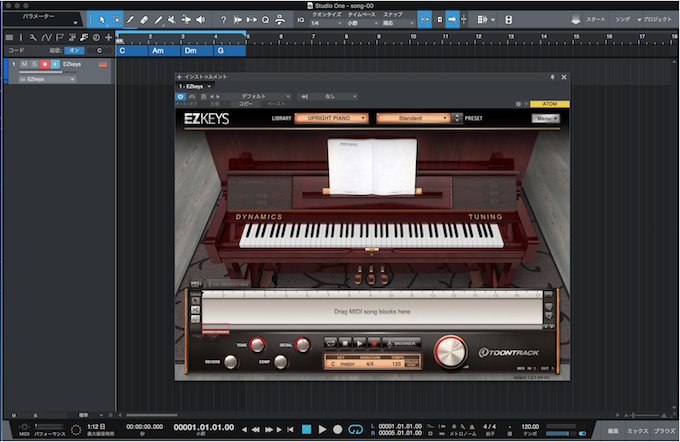Pin the instrument window

[x=552, y=77]
